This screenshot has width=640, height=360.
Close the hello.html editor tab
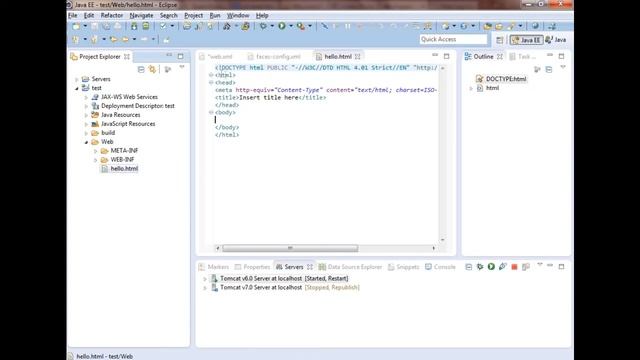358,57
